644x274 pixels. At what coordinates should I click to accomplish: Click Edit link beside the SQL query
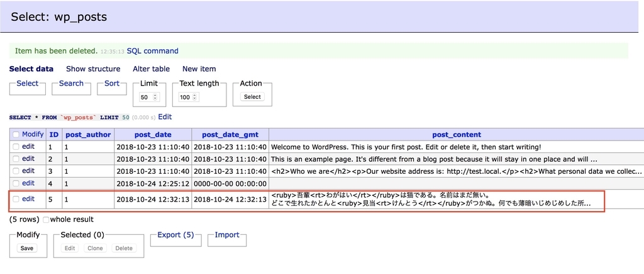(x=165, y=117)
